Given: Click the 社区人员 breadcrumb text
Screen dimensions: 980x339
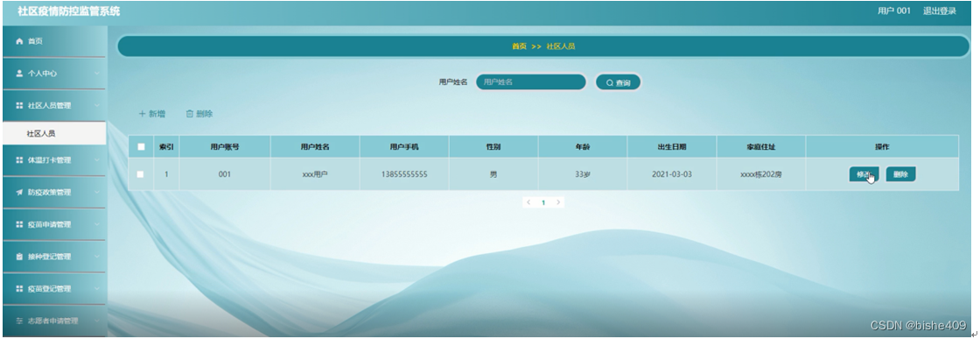Looking at the screenshot, I should [561, 46].
